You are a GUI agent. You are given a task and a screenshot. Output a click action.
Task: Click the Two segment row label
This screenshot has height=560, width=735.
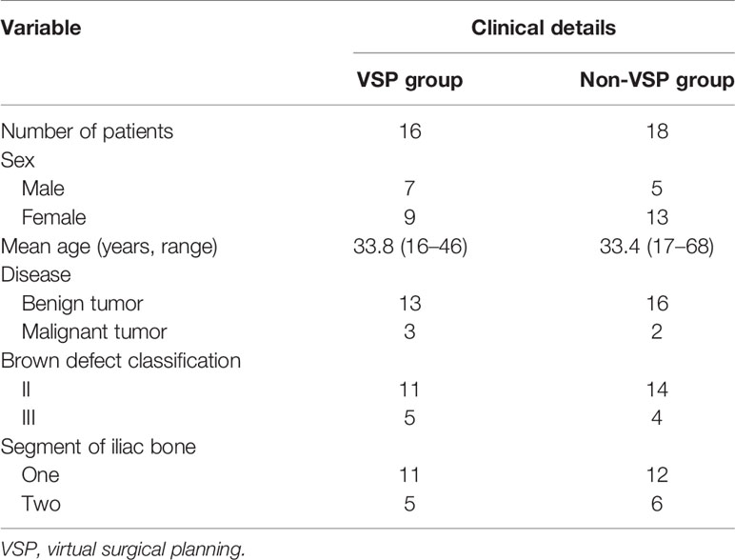pyautogui.click(x=41, y=504)
